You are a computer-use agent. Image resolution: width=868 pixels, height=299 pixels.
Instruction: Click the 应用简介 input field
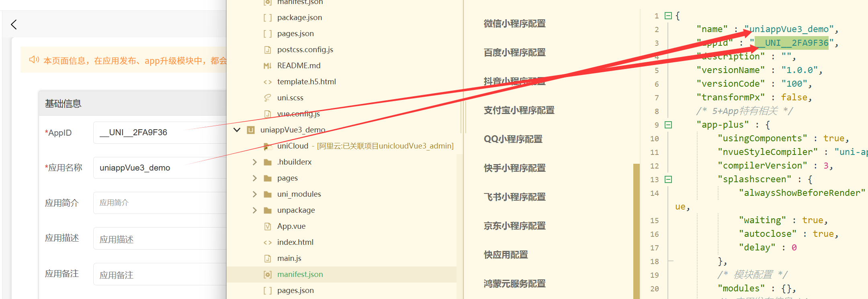click(x=160, y=203)
